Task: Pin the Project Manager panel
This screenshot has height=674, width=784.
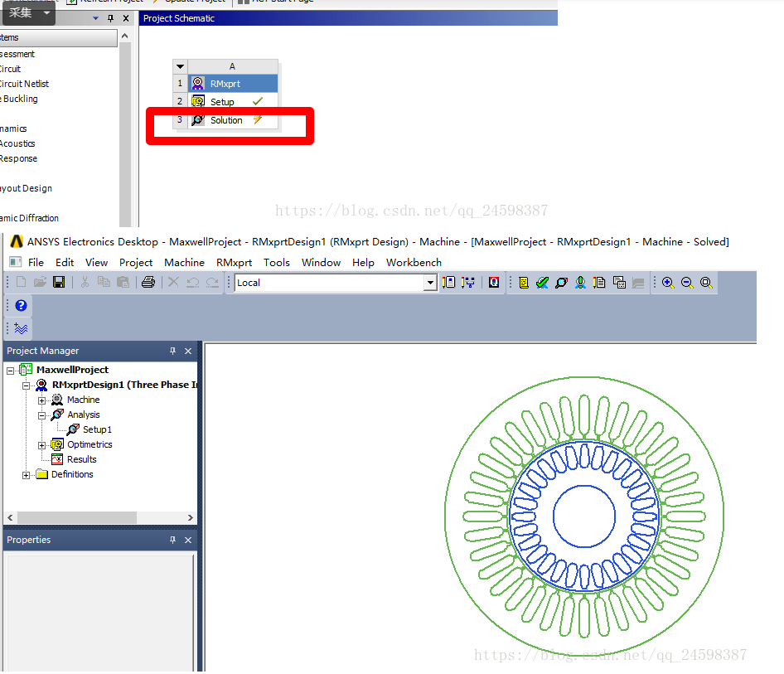Action: point(172,350)
